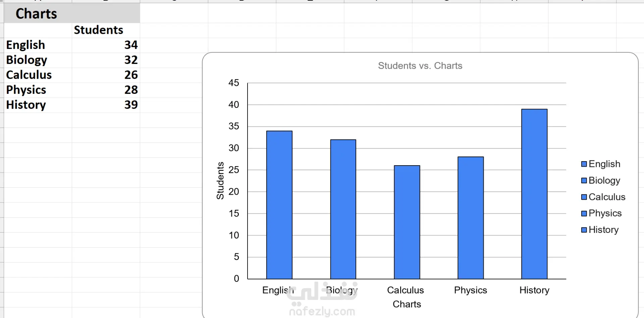Image resolution: width=644 pixels, height=318 pixels.
Task: Select the vertical axis title Students
Action: point(220,181)
